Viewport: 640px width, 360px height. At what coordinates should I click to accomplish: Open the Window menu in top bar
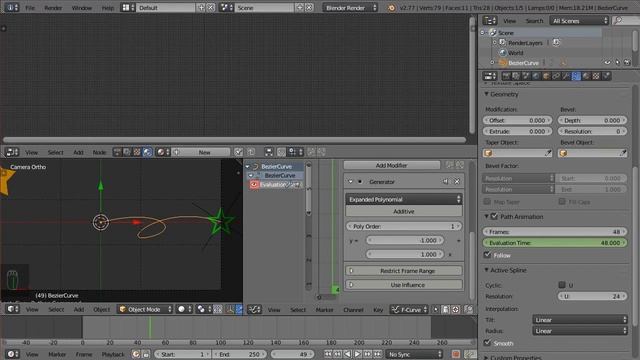pyautogui.click(x=82, y=8)
